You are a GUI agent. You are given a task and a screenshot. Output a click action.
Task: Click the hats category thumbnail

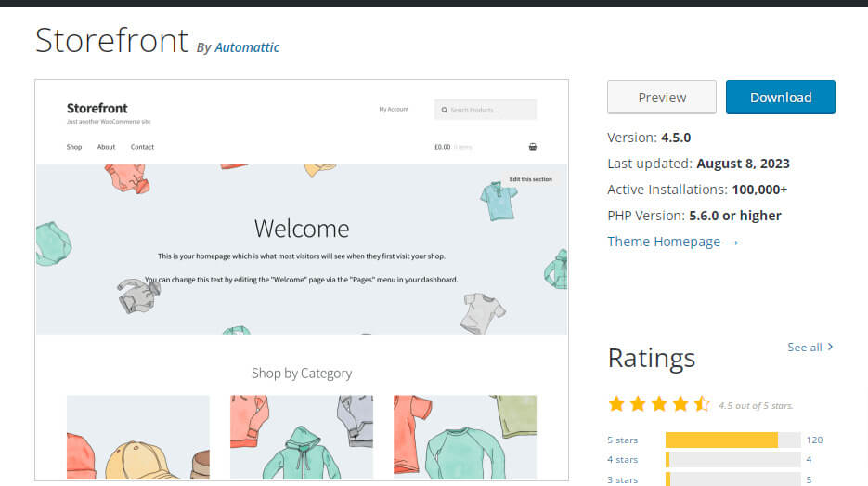(x=138, y=438)
